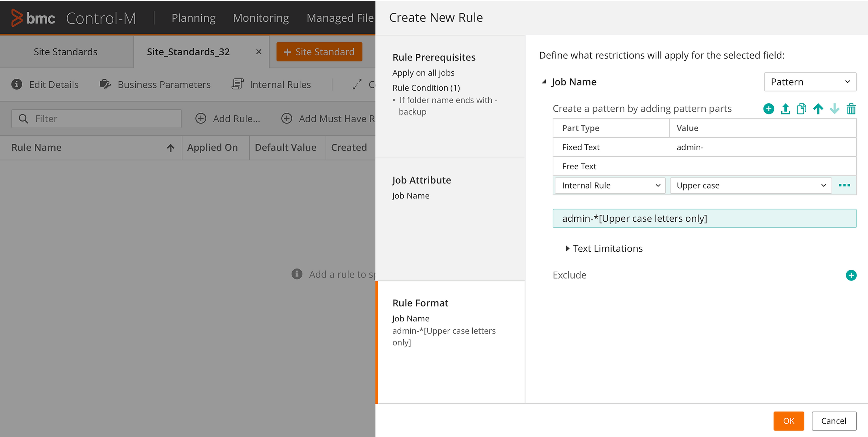Click the OK button

coord(788,421)
